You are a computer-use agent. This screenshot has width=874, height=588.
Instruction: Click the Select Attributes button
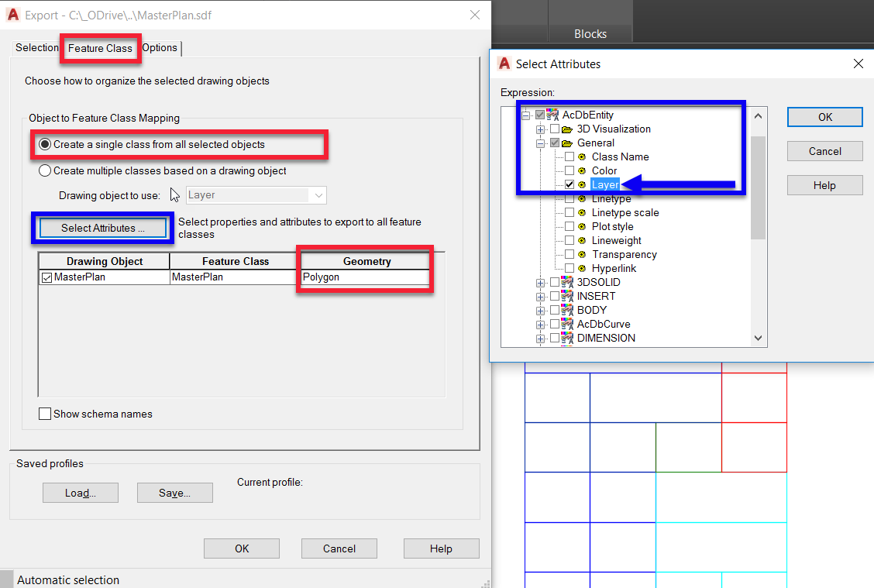coord(102,228)
